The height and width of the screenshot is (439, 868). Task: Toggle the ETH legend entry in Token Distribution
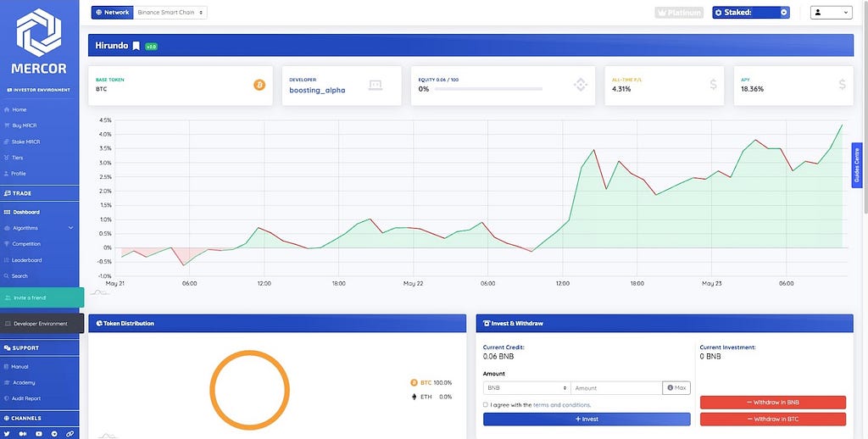[431, 397]
